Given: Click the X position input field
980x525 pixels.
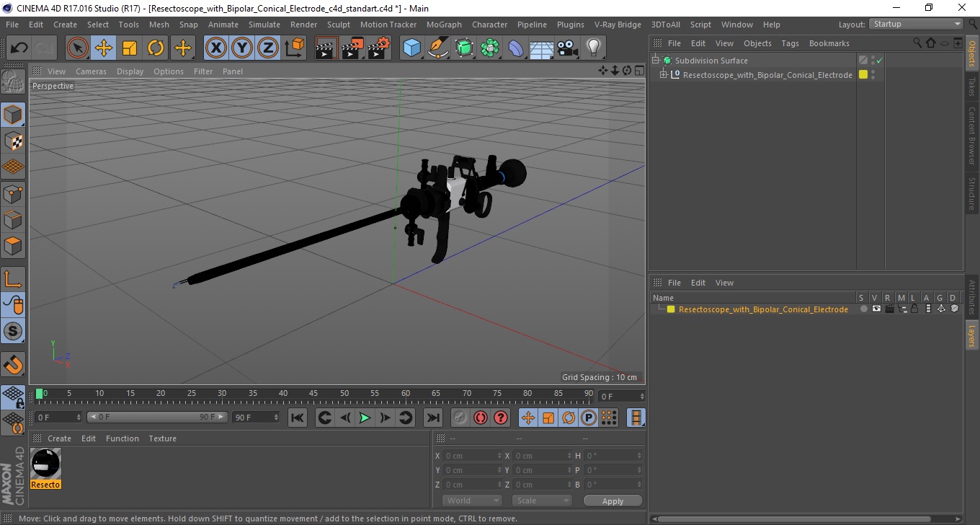Looking at the screenshot, I should (x=472, y=456).
